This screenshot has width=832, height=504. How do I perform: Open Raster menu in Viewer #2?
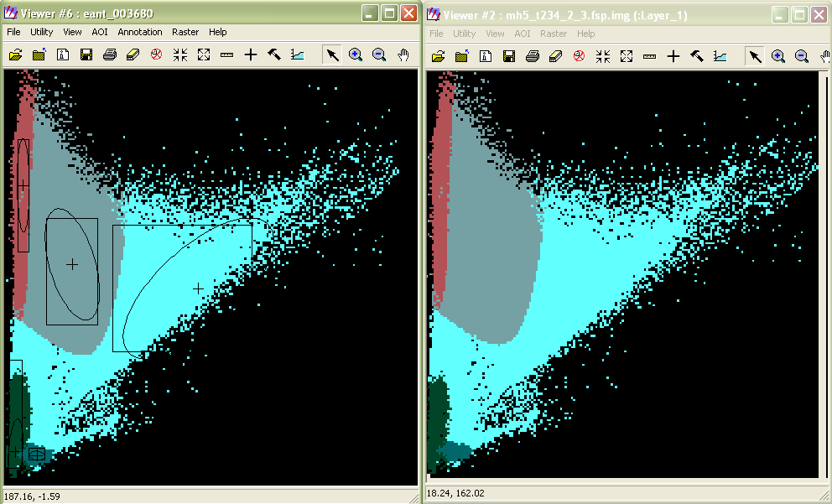tap(554, 34)
